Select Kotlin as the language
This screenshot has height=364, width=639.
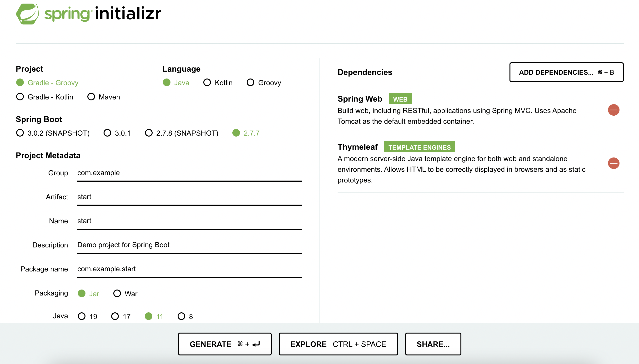coord(218,83)
